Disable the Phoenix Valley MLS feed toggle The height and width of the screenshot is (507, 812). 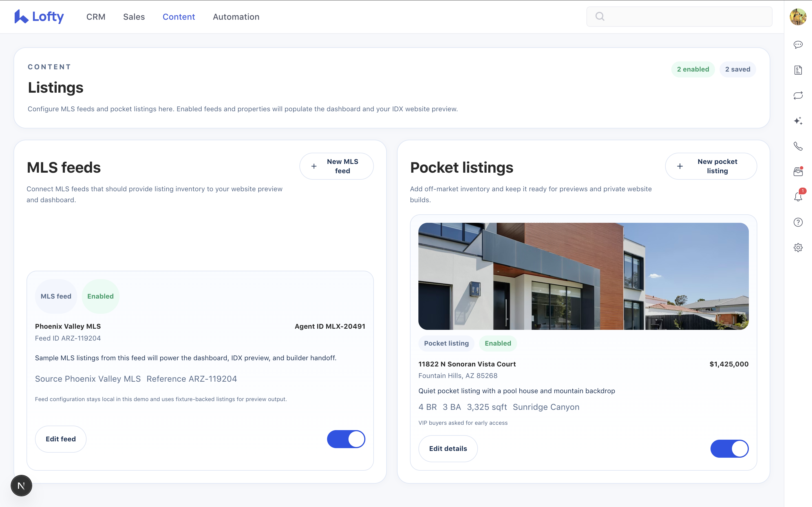point(346,439)
